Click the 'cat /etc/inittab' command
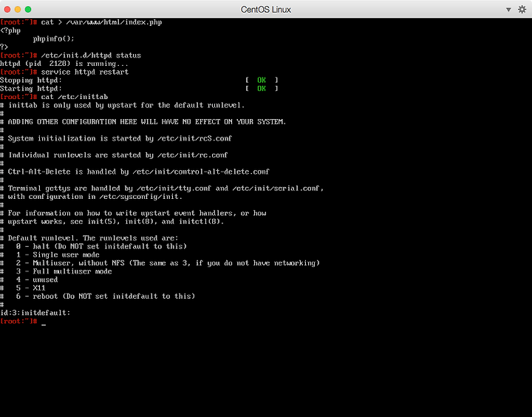 pos(75,97)
